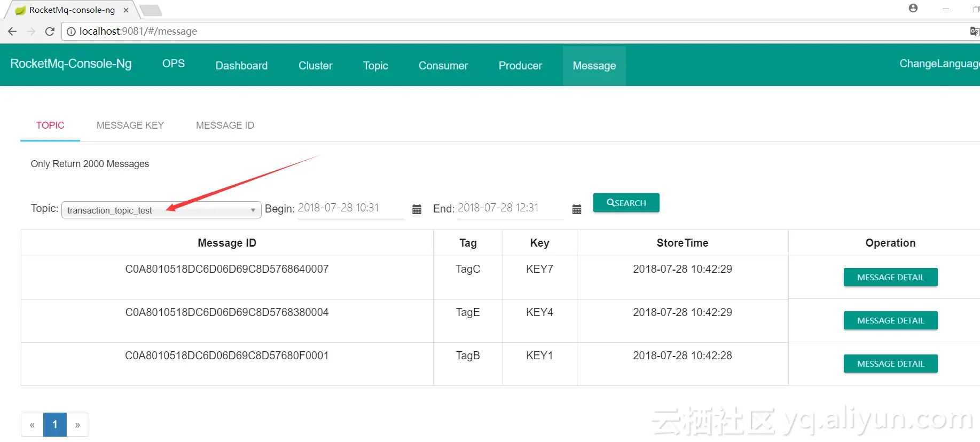This screenshot has width=980, height=442.
Task: Open MESSAGE DETAIL for KEY7 row
Action: pyautogui.click(x=891, y=278)
